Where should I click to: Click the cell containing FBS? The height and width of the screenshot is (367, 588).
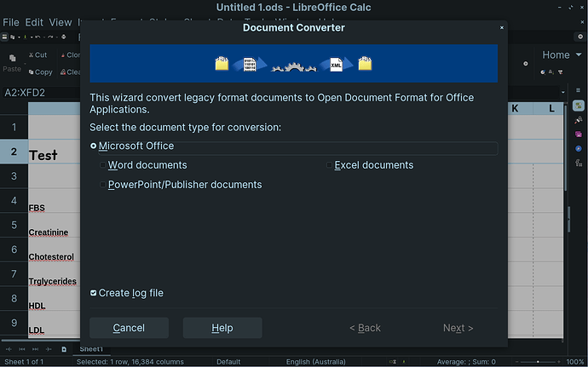click(54, 201)
